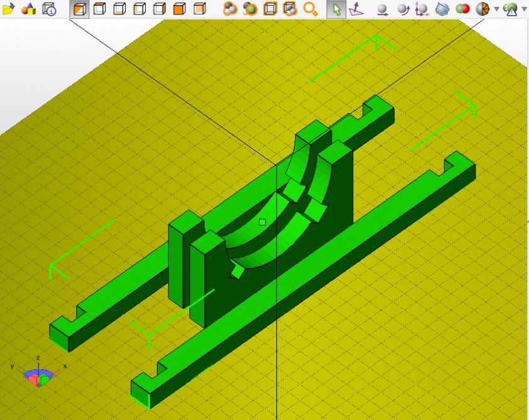Click the purple plane axis tool
Image resolution: width=529 pixels, height=420 pixels.
click(x=356, y=9)
